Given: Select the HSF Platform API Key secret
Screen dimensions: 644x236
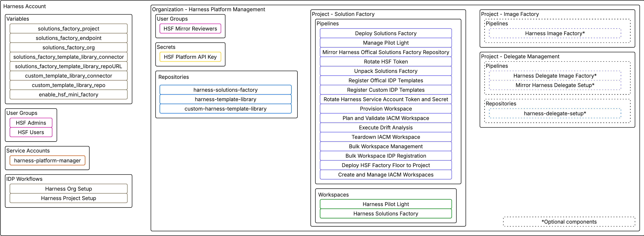Looking at the screenshot, I should [x=190, y=57].
